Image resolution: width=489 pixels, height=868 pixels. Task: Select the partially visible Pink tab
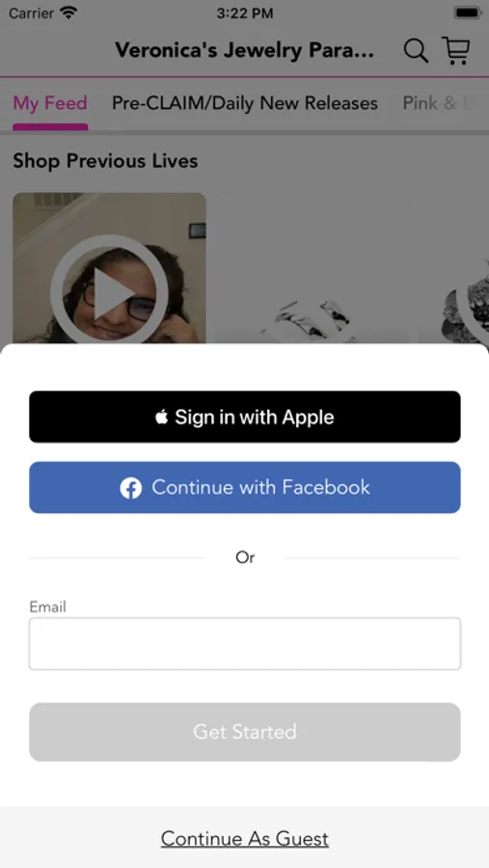(438, 103)
